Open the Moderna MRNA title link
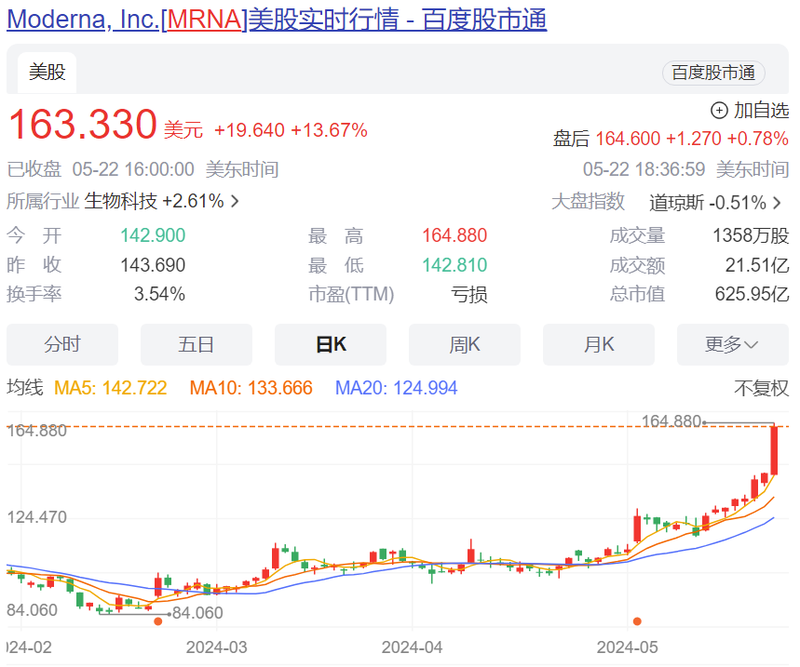Image resolution: width=800 pixels, height=667 pixels. (x=276, y=19)
